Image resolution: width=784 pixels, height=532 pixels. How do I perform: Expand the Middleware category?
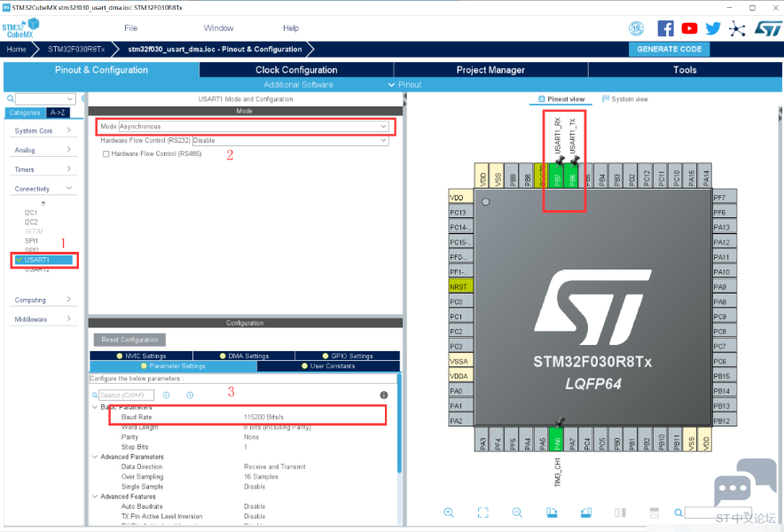pyautogui.click(x=43, y=319)
